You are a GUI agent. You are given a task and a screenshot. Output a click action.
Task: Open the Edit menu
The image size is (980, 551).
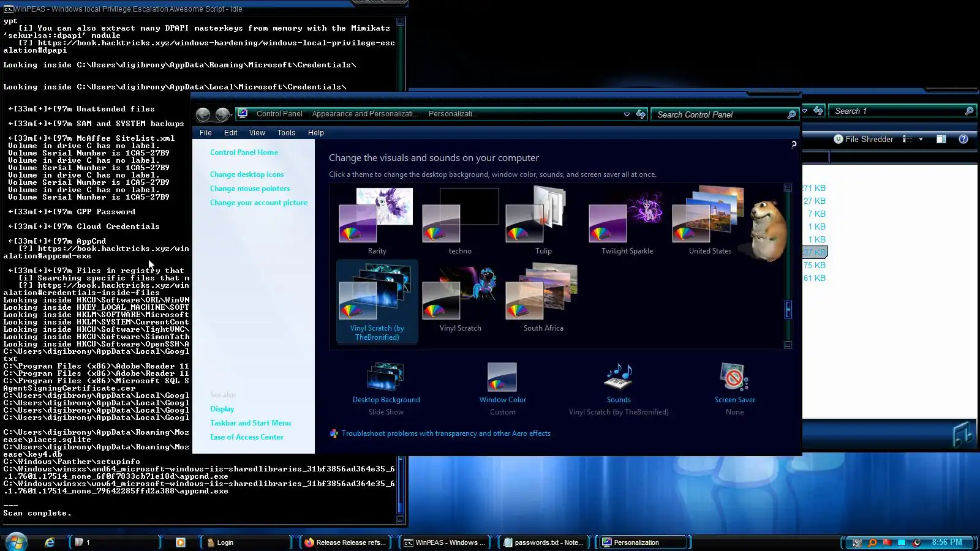[230, 133]
